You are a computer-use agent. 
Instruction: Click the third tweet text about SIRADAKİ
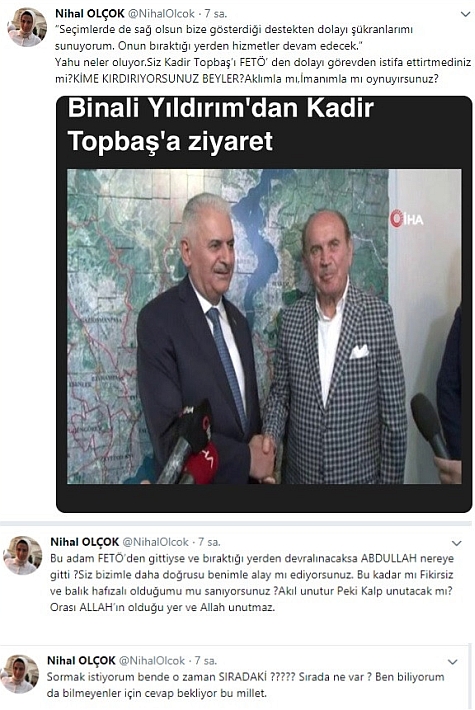(x=245, y=685)
